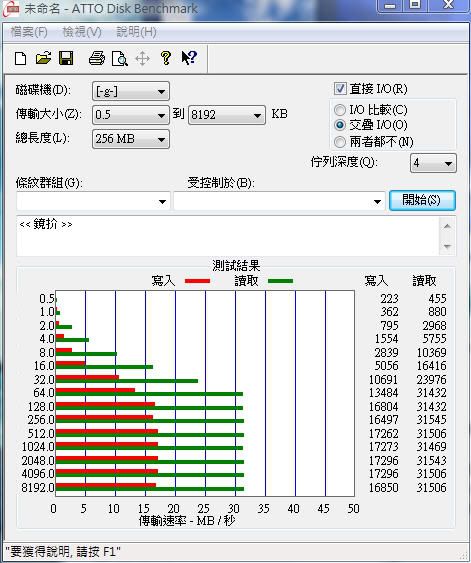Click read value 23976

coord(432,380)
